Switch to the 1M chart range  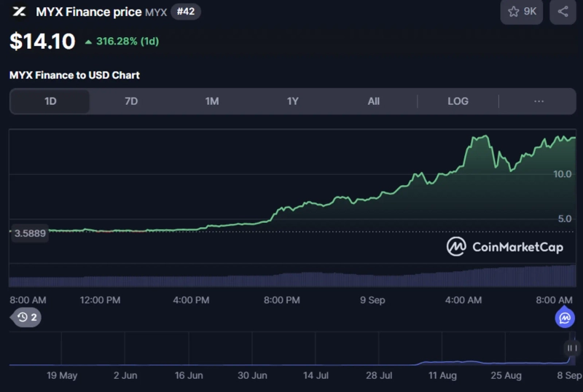(212, 101)
